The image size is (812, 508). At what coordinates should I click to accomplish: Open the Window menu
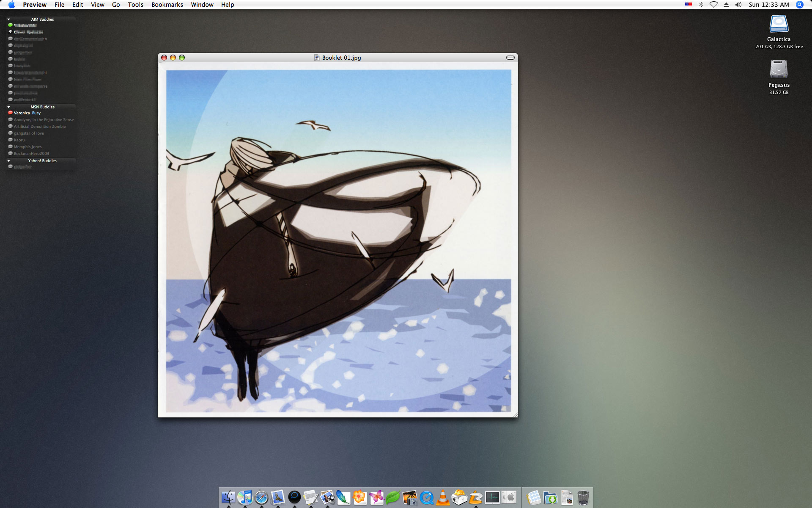click(x=202, y=5)
